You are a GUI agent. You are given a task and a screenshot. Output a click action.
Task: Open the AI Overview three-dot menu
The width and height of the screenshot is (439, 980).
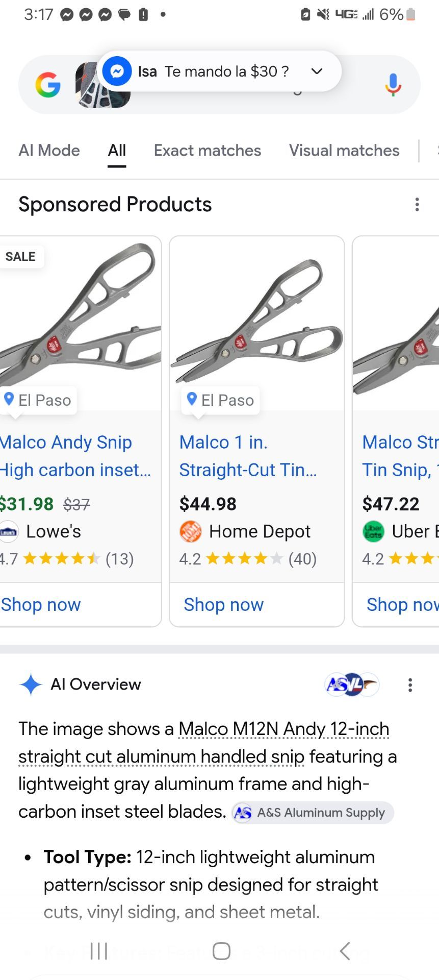tap(410, 685)
